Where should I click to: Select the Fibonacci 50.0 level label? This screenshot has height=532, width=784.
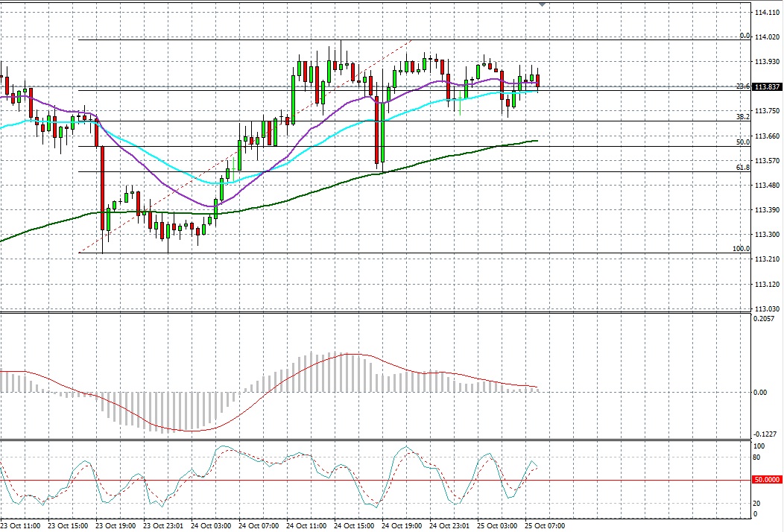[743, 142]
